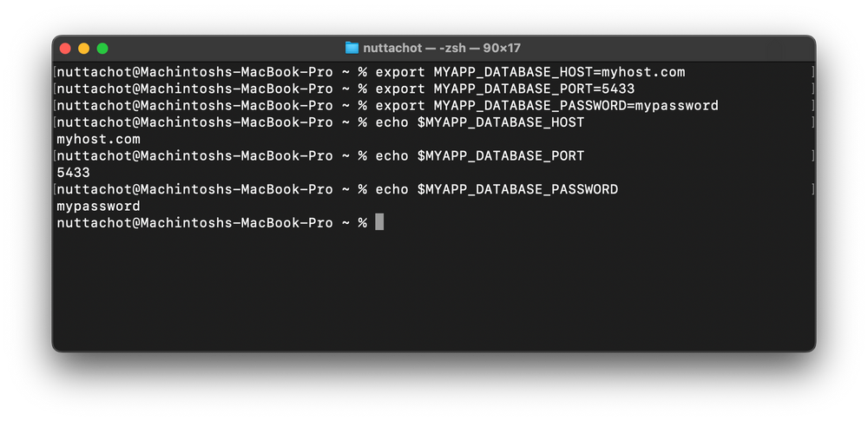Click the "mypassword" output line
Viewport: 868px width, 421px height.
pos(98,207)
